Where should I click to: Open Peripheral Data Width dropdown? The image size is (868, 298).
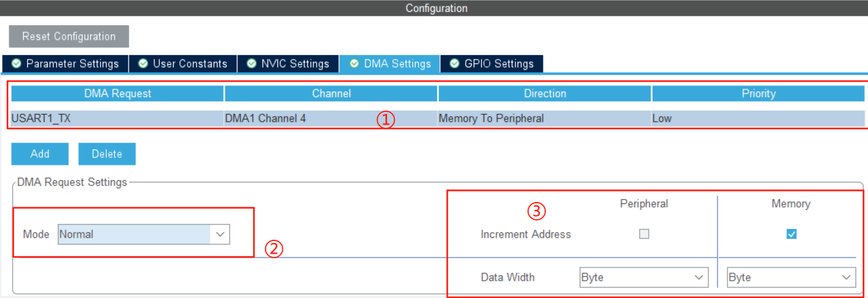(x=644, y=277)
